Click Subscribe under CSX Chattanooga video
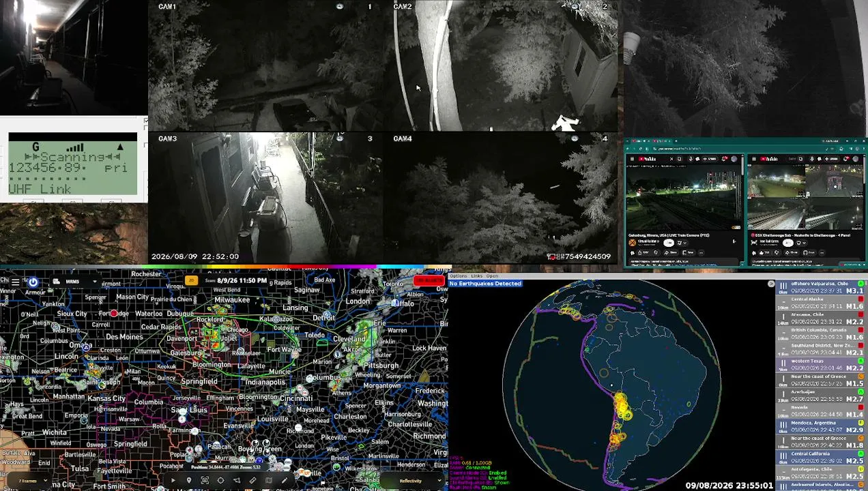This screenshot has width=868, height=491. tap(788, 243)
